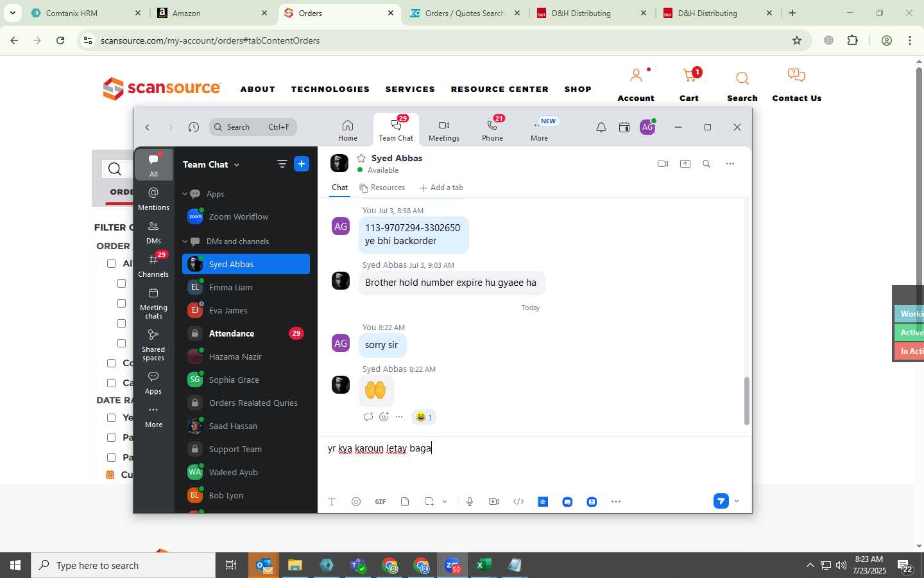Star the Syed Abbas conversation
This screenshot has width=924, height=578.
361,158
